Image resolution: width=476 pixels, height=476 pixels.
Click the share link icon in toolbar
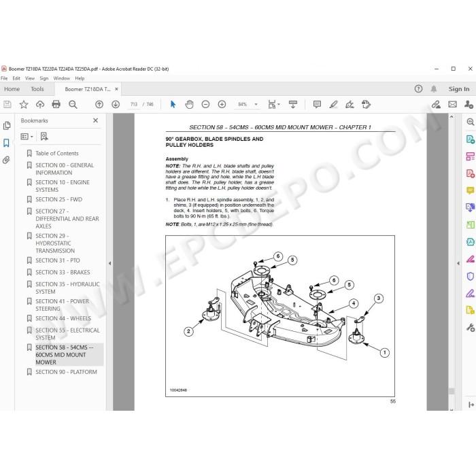point(437,105)
